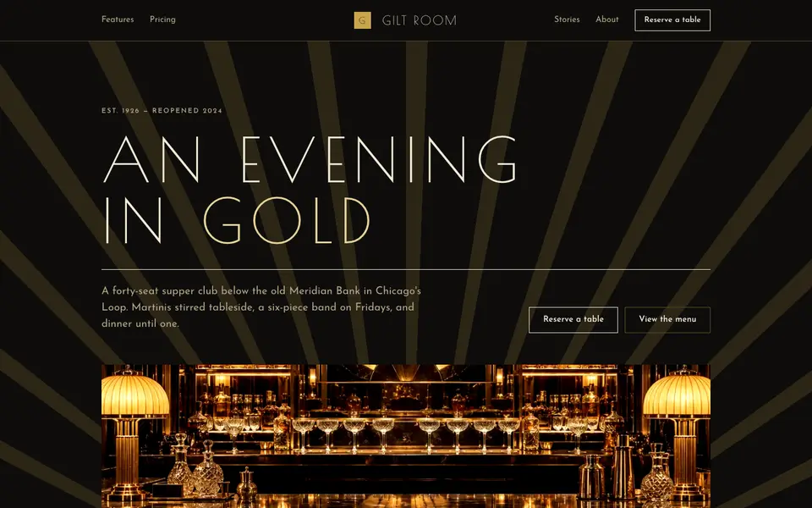This screenshot has height=508, width=812.
Task: Open the Features nav link
Action: click(118, 19)
